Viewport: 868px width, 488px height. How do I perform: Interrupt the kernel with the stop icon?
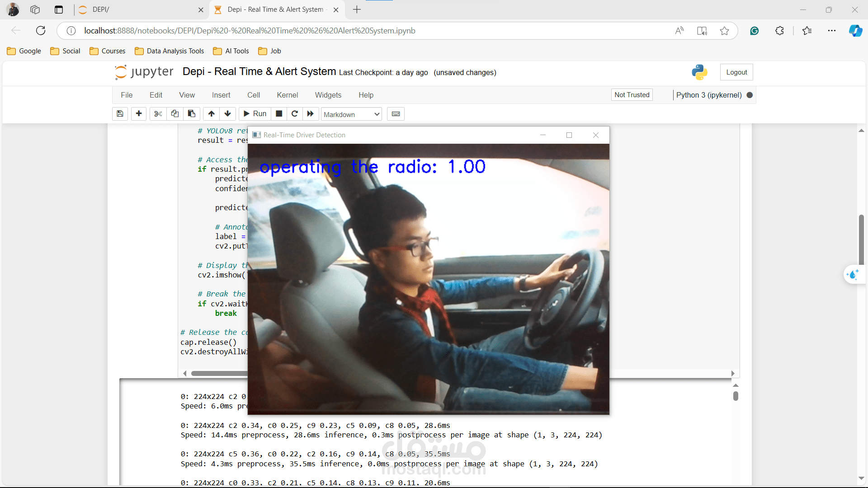(279, 114)
